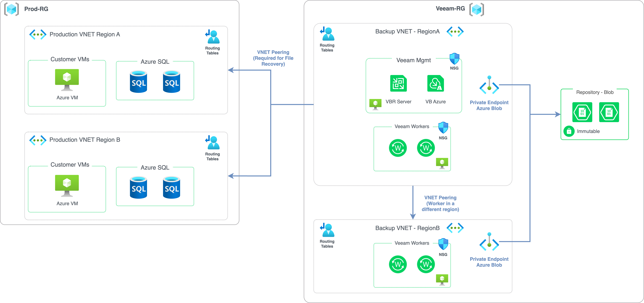Click 'Private Endpoint Azure Blob' label in RegionB
This screenshot has height=303, width=644.
coord(489,262)
